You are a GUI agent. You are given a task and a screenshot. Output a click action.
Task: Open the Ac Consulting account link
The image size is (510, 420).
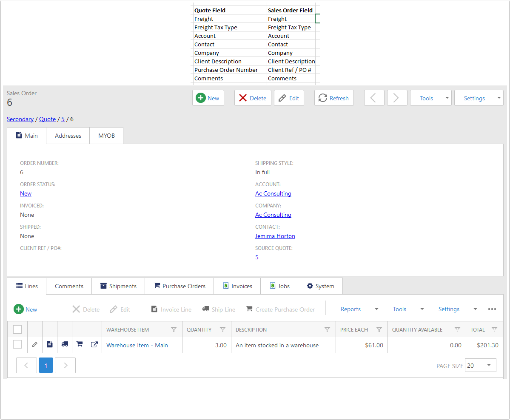[273, 193]
